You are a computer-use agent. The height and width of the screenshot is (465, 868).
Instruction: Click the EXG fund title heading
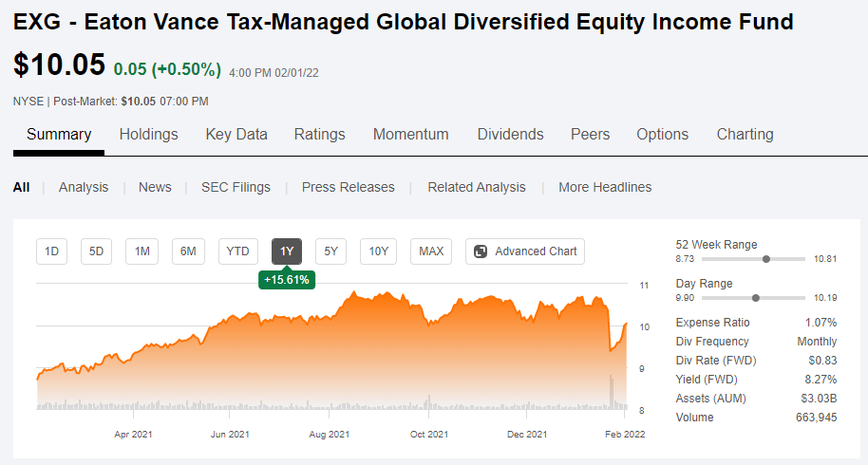404,22
